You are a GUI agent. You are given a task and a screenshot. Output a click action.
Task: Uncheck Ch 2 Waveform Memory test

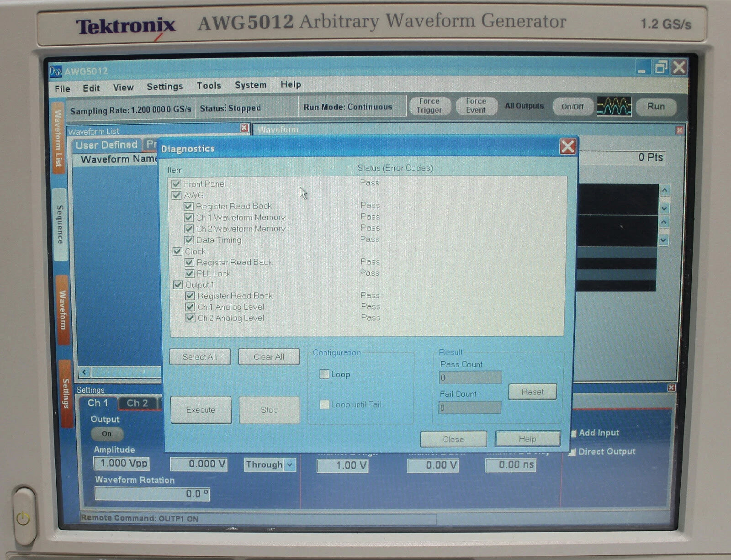coord(188,229)
